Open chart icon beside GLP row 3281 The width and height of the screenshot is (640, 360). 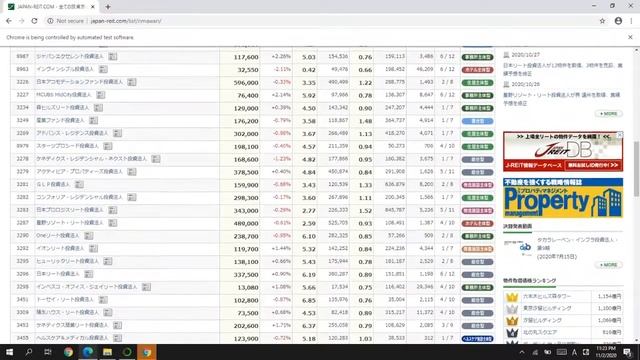point(79,184)
